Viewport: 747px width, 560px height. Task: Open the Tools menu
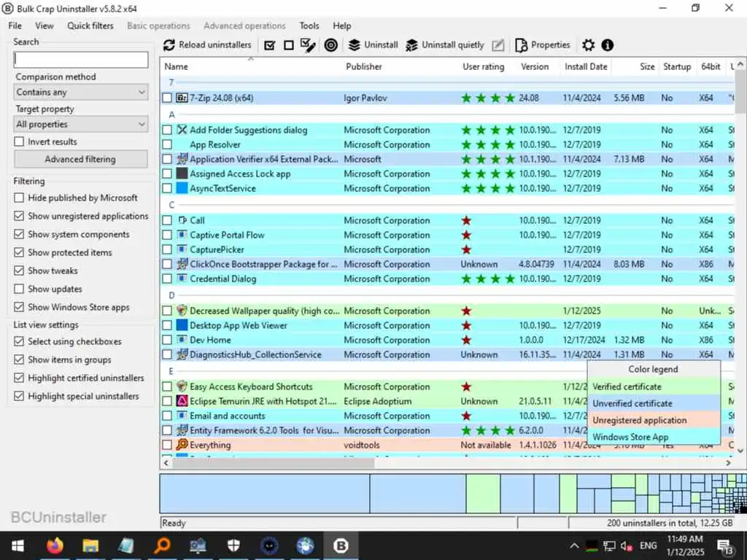click(x=309, y=26)
